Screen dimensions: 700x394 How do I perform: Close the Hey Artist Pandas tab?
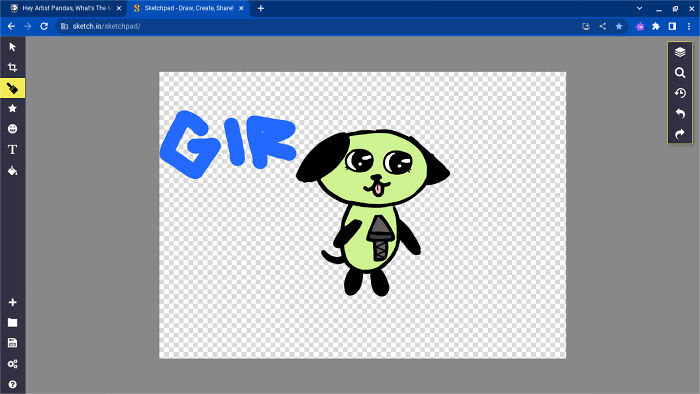(119, 8)
